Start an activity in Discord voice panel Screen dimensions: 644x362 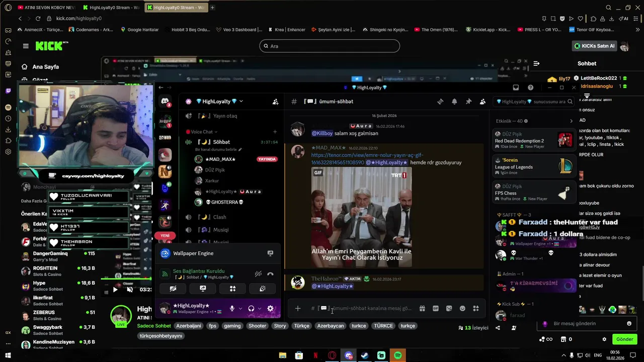point(232,289)
